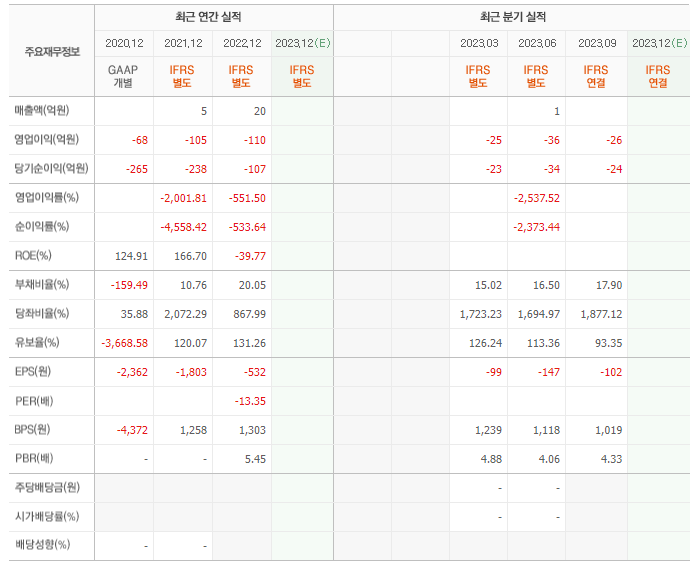Click the -107 net income value
This screenshot has width=700, height=566.
pyautogui.click(x=255, y=169)
